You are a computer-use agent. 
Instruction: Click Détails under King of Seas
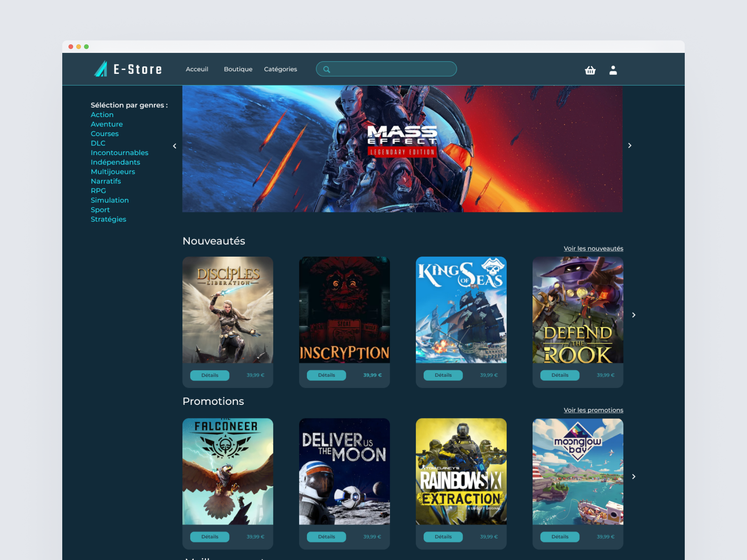point(443,375)
